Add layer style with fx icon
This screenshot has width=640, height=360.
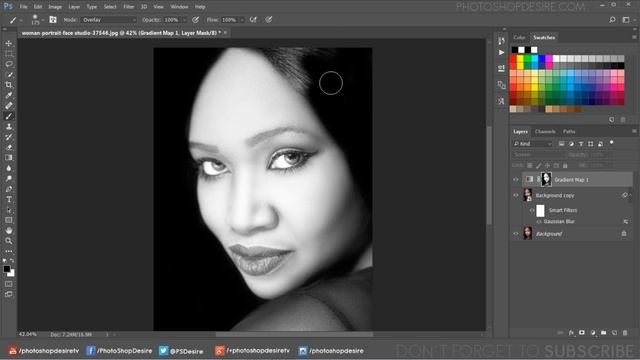[571, 333]
